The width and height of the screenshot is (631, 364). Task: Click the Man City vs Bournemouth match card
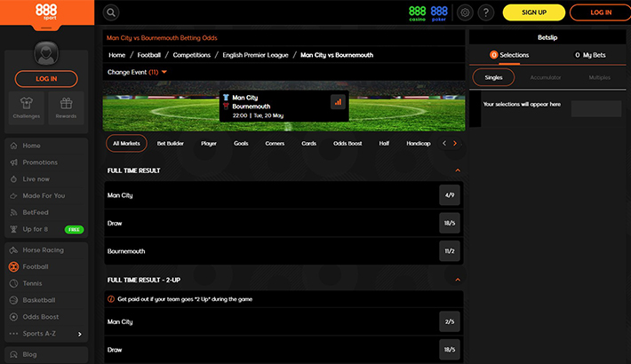click(x=284, y=107)
